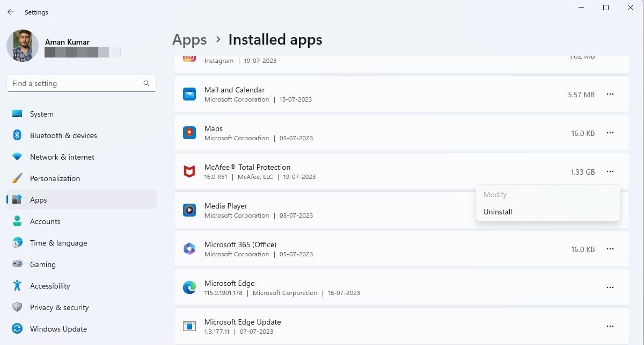Click the Aman Kumar account name
Screen dimensions: 644x345
[x=68, y=42]
